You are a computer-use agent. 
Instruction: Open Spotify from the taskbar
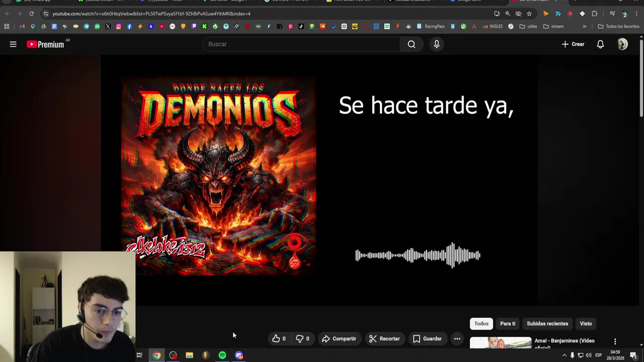point(222,355)
